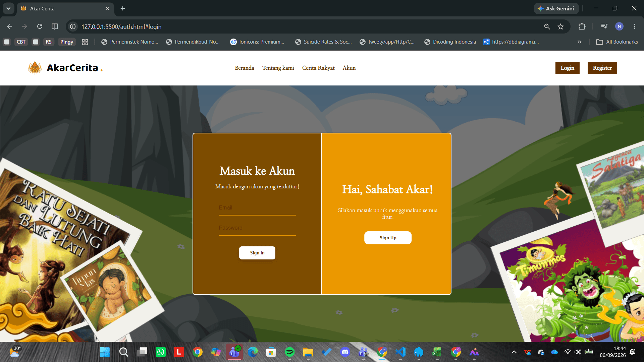644x362 pixels.
Task: Show hidden system tray icons
Action: (514, 352)
